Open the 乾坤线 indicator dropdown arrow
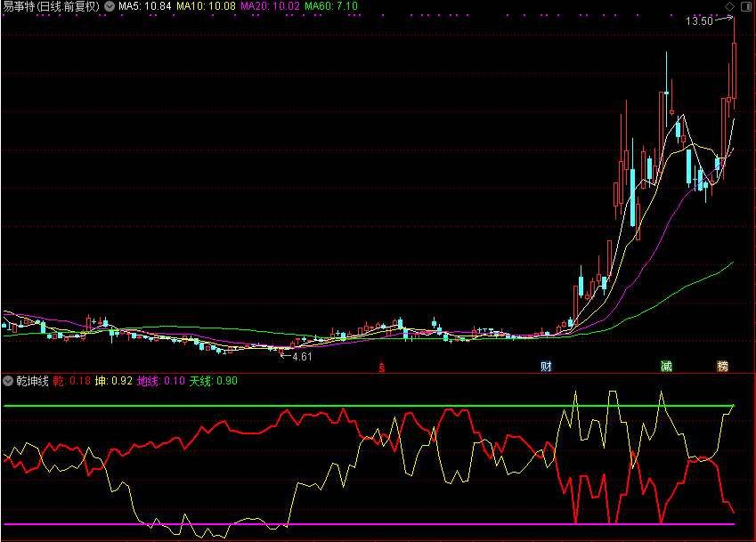Viewport: 756px width, 542px height. coord(8,381)
